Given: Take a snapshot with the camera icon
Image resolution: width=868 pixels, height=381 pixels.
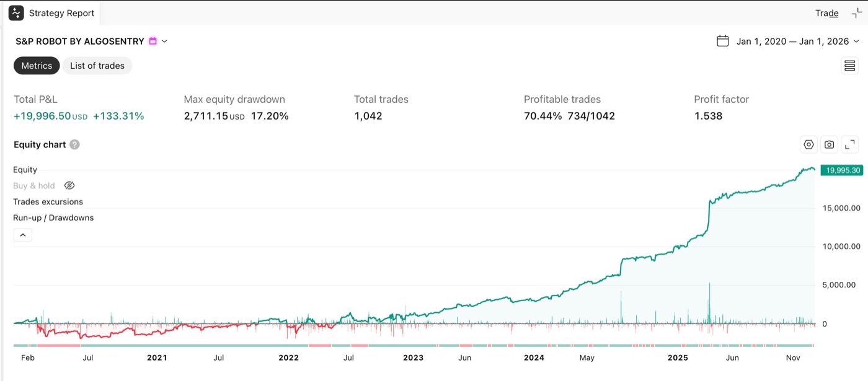Looking at the screenshot, I should click(x=830, y=144).
